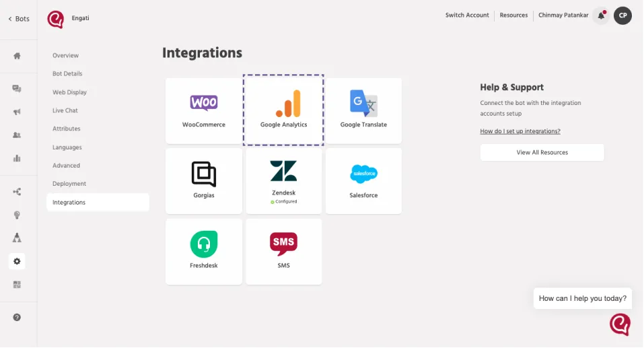This screenshot has height=348, width=644.
Task: Click the 'How can I help you today?' bubble
Action: click(x=582, y=298)
